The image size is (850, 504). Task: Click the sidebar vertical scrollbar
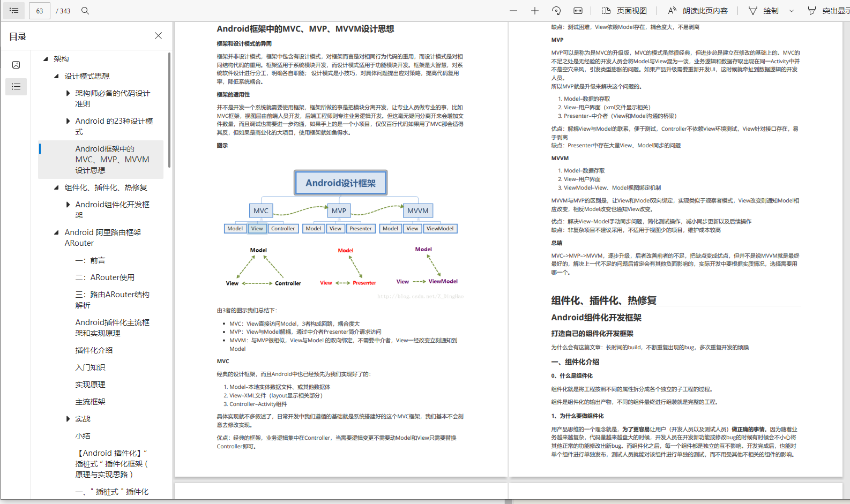(x=169, y=110)
